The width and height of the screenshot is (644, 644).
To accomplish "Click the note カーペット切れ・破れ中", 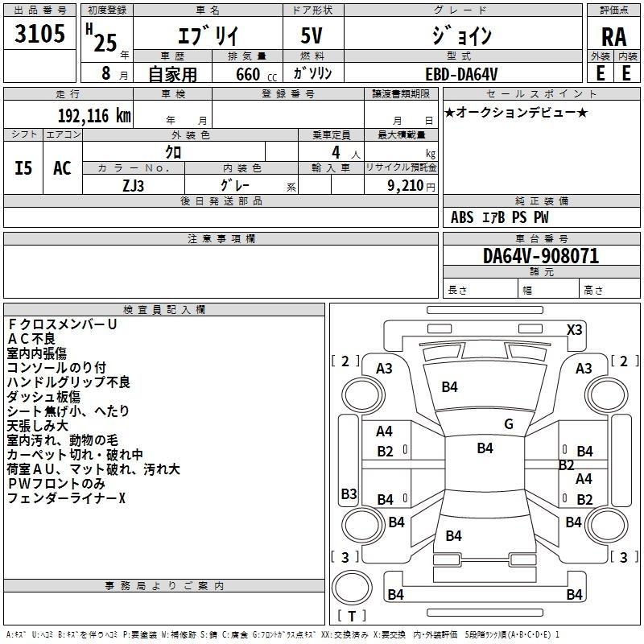I will click(x=75, y=454).
